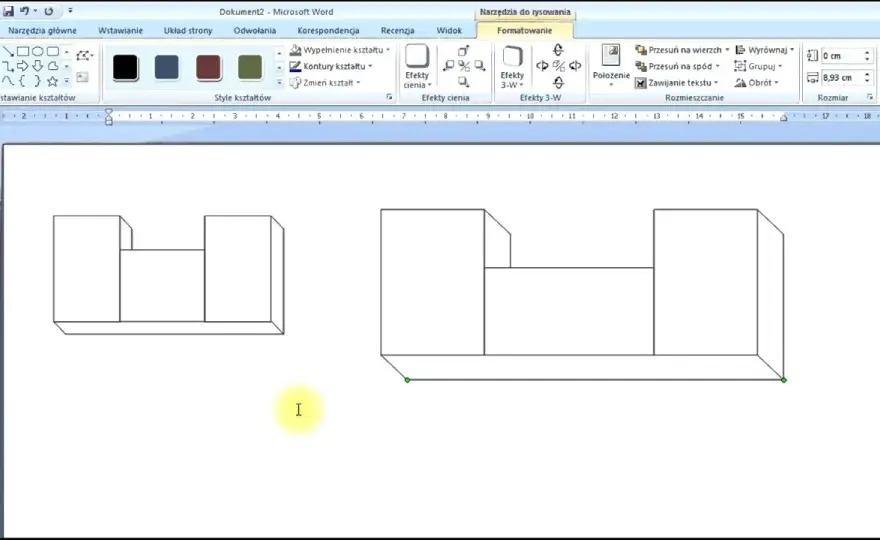Choose the down arrow shape
This screenshot has height=540, width=880.
pyautogui.click(x=38, y=66)
